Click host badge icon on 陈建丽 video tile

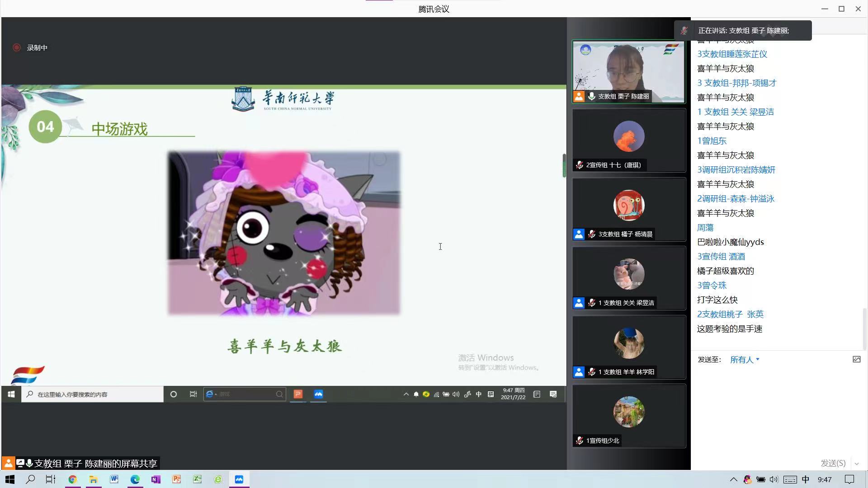579,96
